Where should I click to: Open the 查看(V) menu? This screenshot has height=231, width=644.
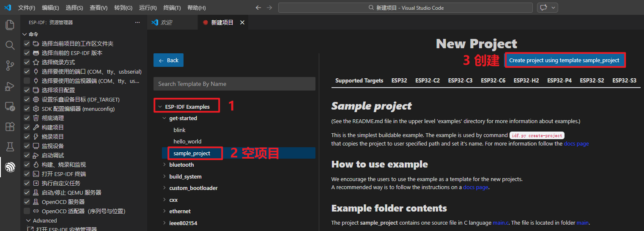(99, 8)
